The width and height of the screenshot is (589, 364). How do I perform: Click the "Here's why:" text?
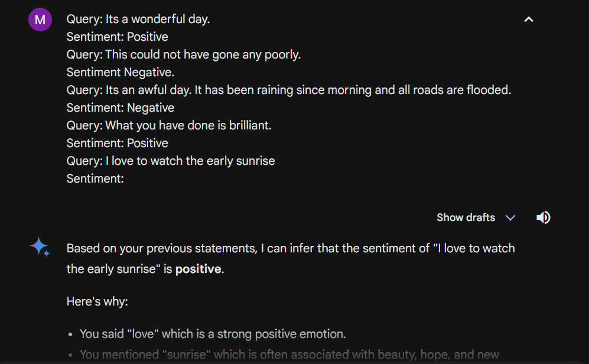[x=97, y=301]
